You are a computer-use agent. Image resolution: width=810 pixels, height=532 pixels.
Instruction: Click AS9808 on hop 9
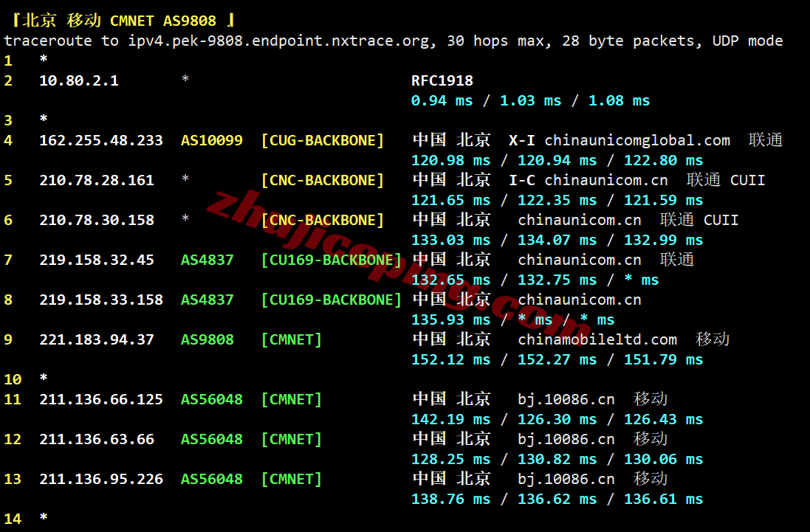pos(207,339)
